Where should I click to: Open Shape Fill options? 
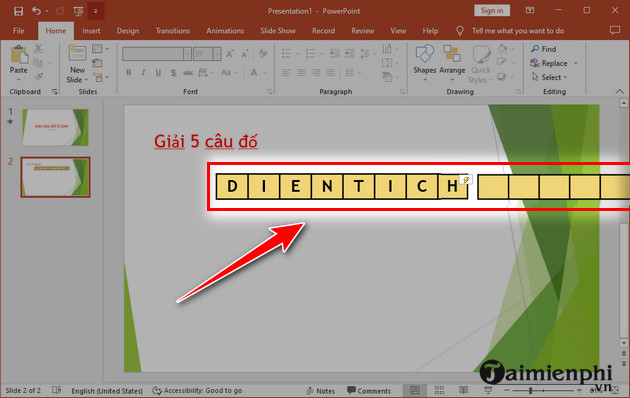[x=505, y=49]
